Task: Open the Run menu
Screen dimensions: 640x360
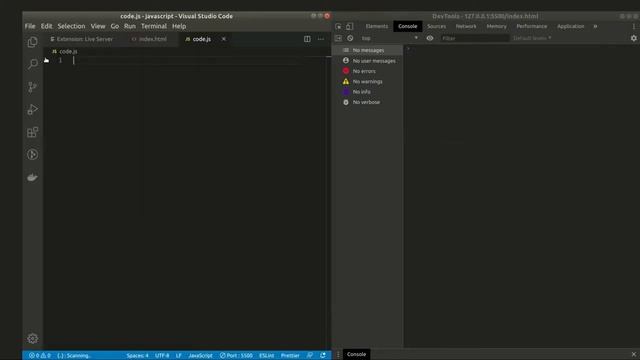Action: (130, 26)
